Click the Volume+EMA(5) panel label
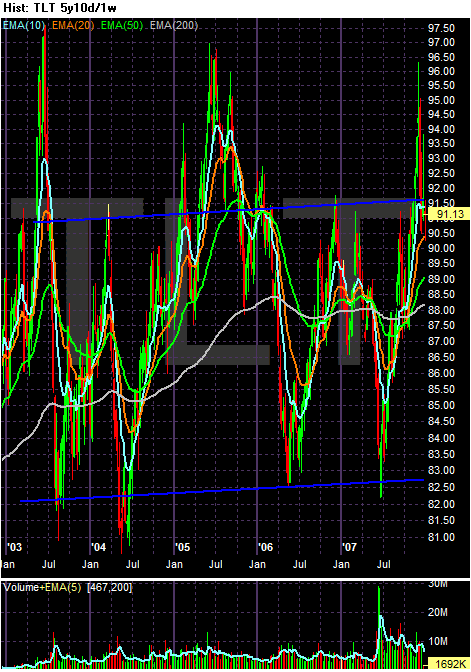 pos(42,587)
